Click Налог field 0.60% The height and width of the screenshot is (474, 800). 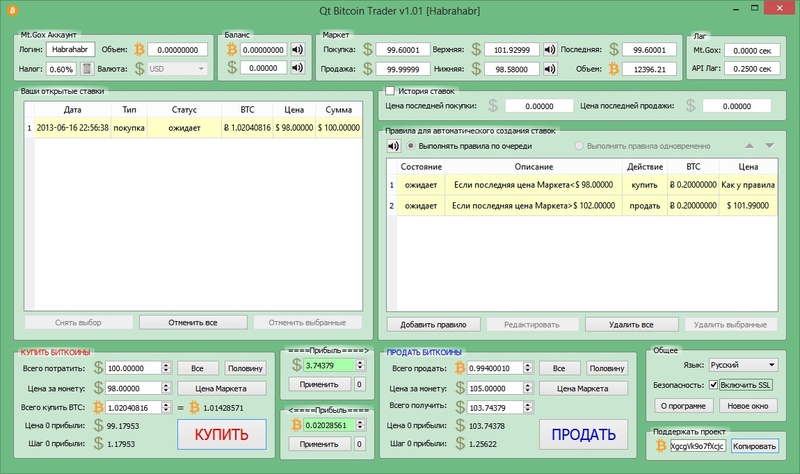point(62,69)
